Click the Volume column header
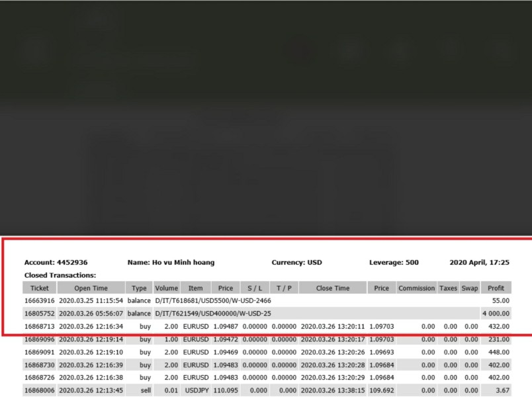The image size is (532, 397). pos(167,288)
